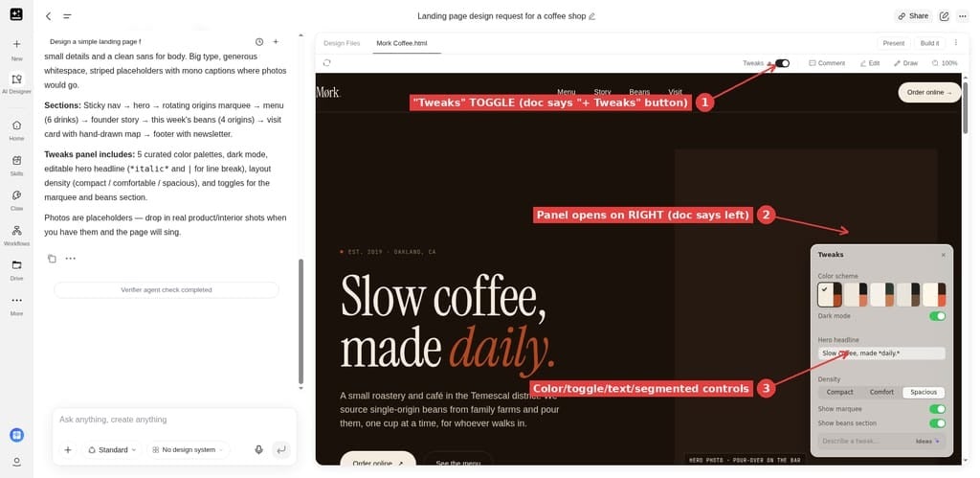Click the Ask anything chat input
Image resolution: width=980 pixels, height=478 pixels.
(174, 420)
